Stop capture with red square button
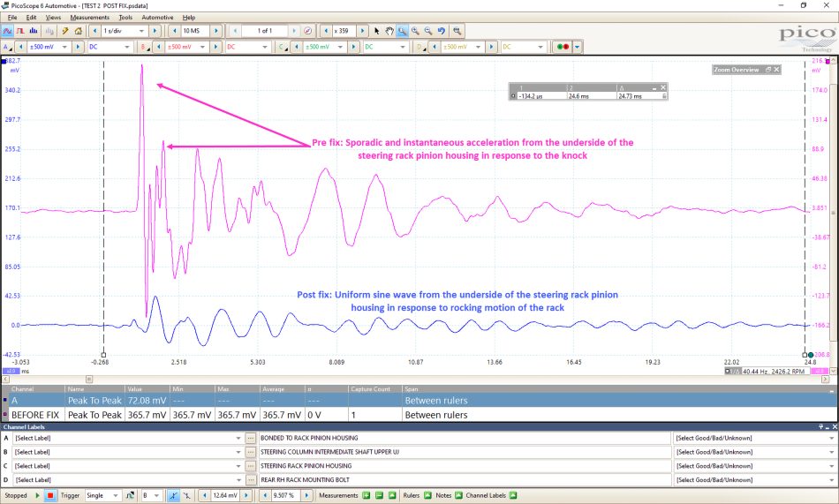Viewport: 839px width, 504px height. click(49, 495)
